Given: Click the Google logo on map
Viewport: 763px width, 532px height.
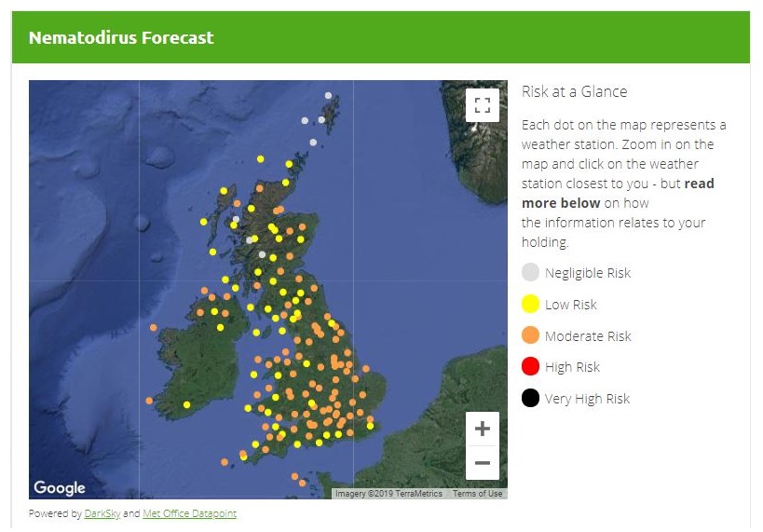Looking at the screenshot, I should point(60,487).
